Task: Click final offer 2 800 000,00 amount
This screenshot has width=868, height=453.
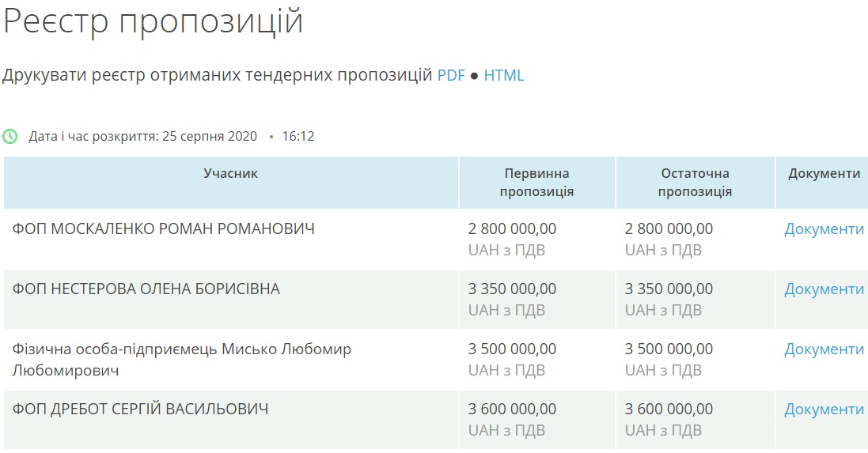Action: pyautogui.click(x=669, y=229)
